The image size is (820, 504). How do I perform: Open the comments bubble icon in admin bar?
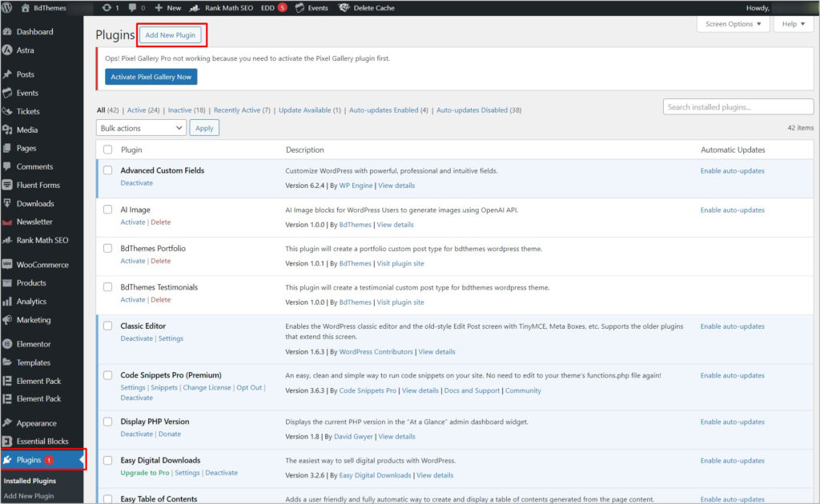[132, 8]
